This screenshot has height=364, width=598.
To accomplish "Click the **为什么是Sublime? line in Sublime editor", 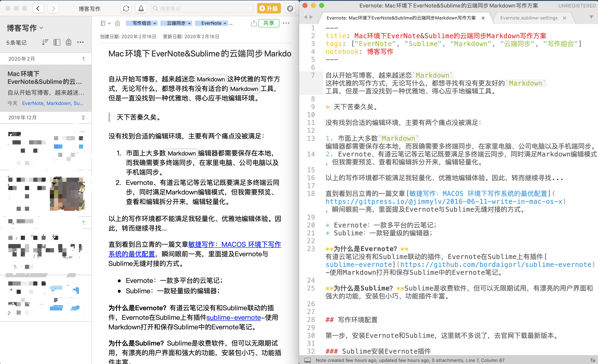I will (x=459, y=292).
